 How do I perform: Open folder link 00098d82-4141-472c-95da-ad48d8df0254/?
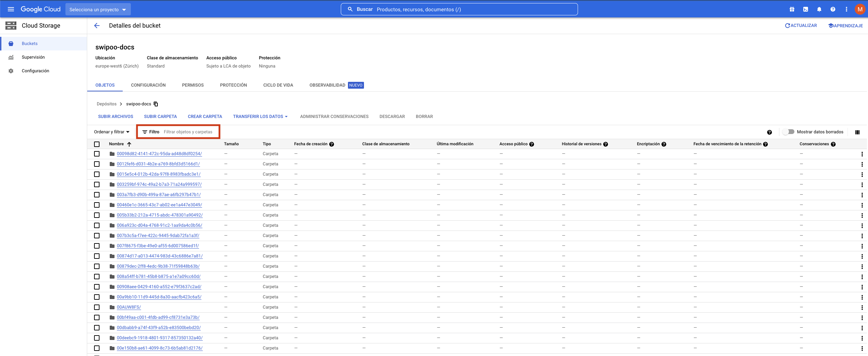(159, 154)
